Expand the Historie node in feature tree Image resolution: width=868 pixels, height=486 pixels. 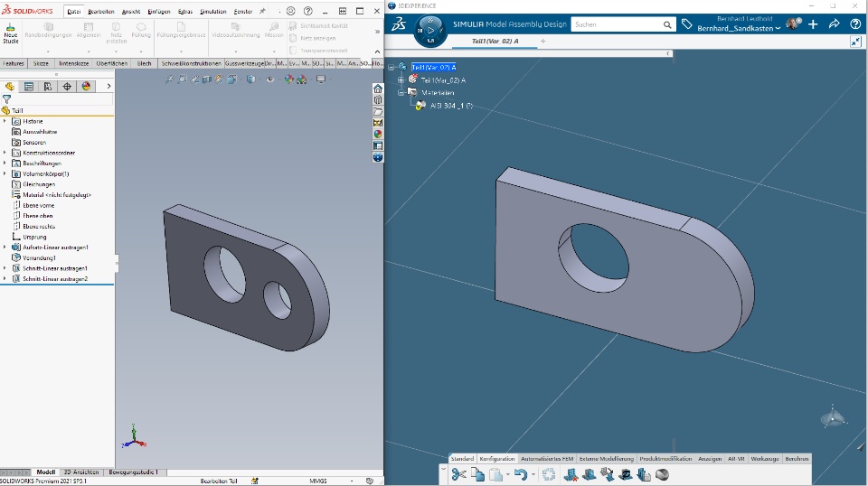[x=5, y=121]
